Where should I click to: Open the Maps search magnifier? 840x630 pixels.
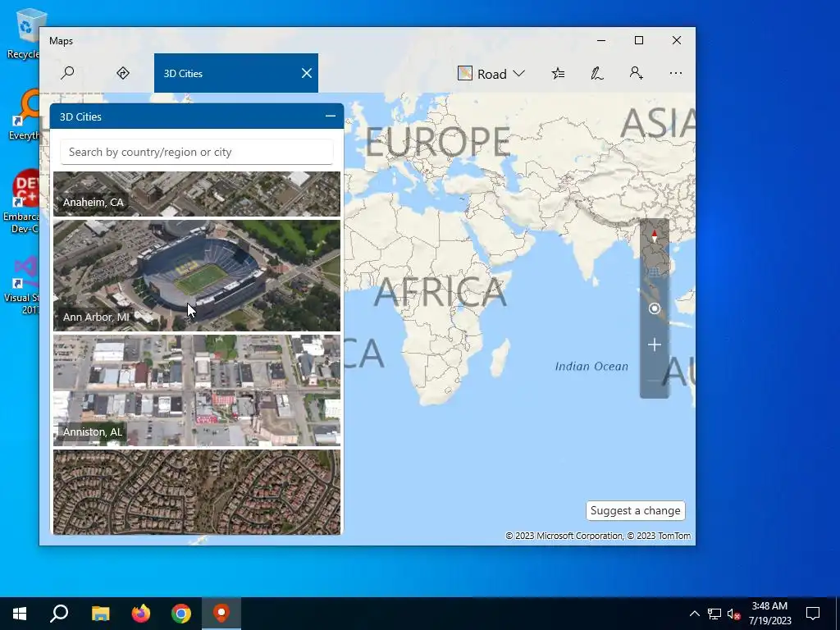point(67,73)
